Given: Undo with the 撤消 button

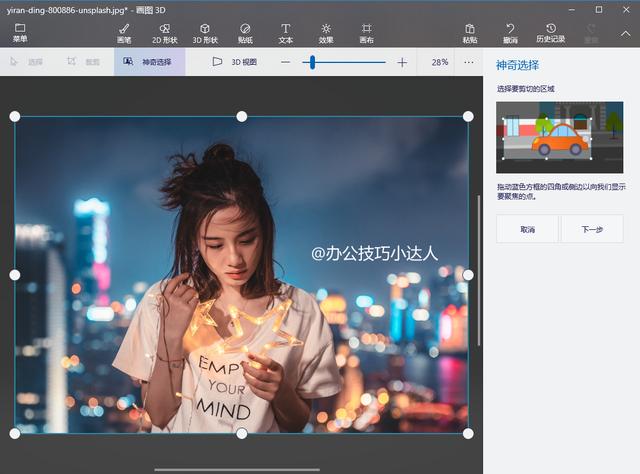Looking at the screenshot, I should pyautogui.click(x=510, y=32).
